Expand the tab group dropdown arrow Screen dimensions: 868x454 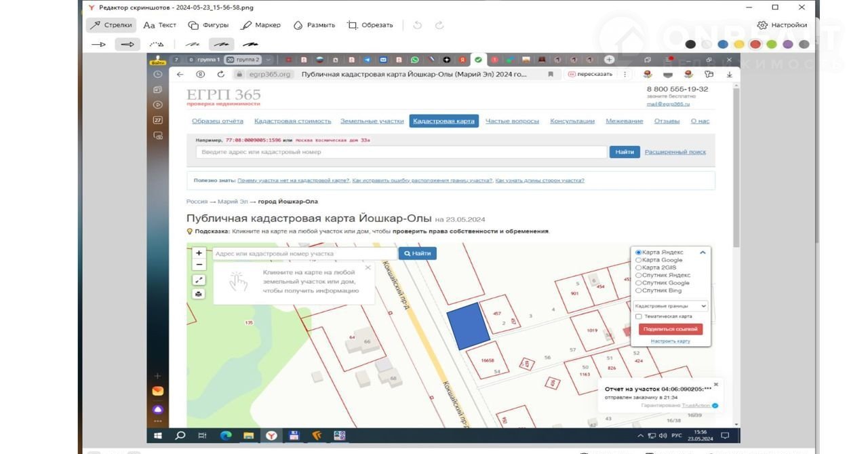[269, 60]
